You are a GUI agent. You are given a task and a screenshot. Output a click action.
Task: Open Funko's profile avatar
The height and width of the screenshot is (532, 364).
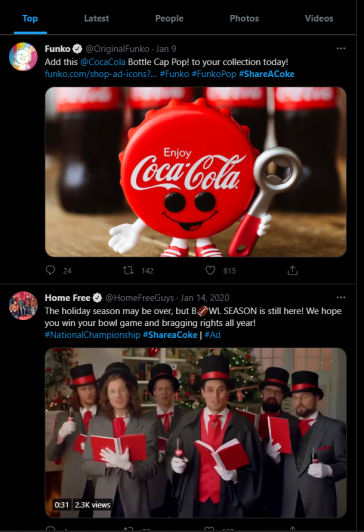[x=23, y=57]
